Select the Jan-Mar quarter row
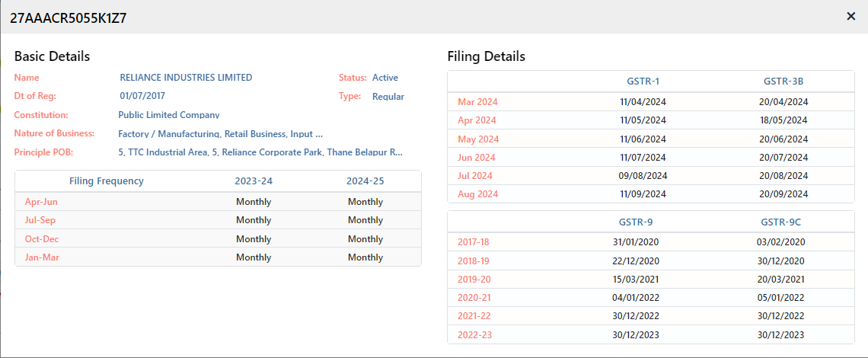Image resolution: width=868 pixels, height=358 pixels. [218, 257]
